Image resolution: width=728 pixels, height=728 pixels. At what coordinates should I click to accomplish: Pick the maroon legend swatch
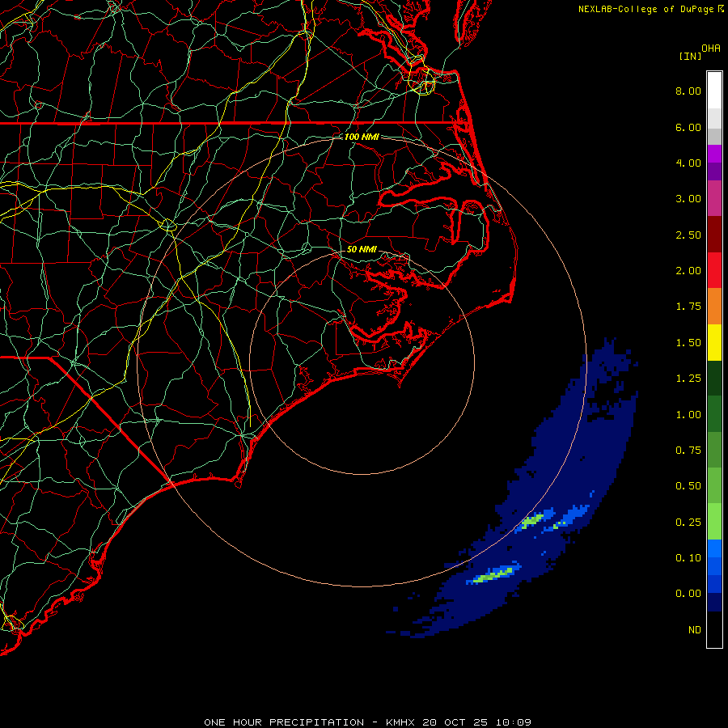714,235
